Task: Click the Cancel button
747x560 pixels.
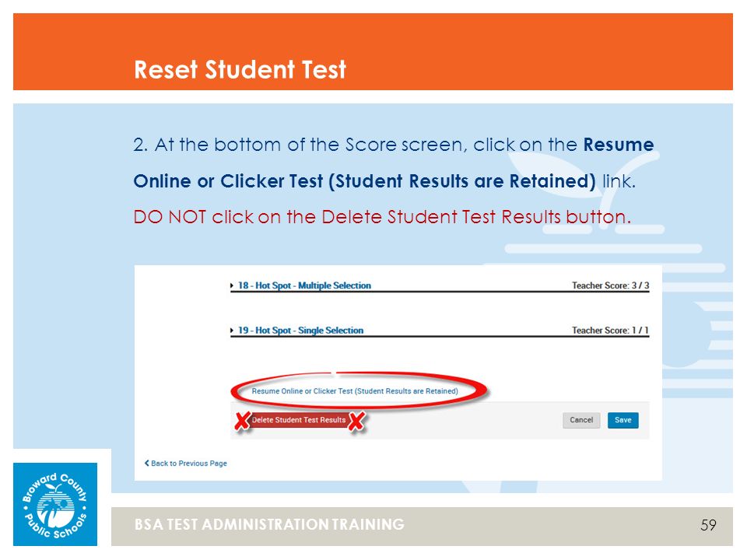Action: tap(581, 420)
